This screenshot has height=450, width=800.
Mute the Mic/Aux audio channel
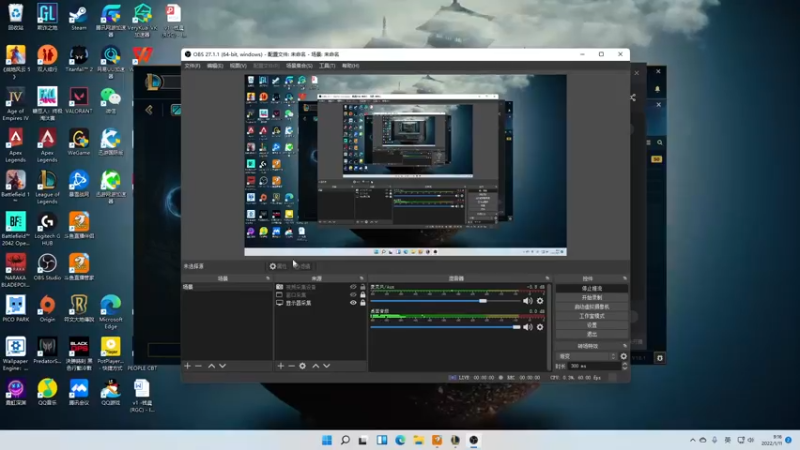(528, 301)
